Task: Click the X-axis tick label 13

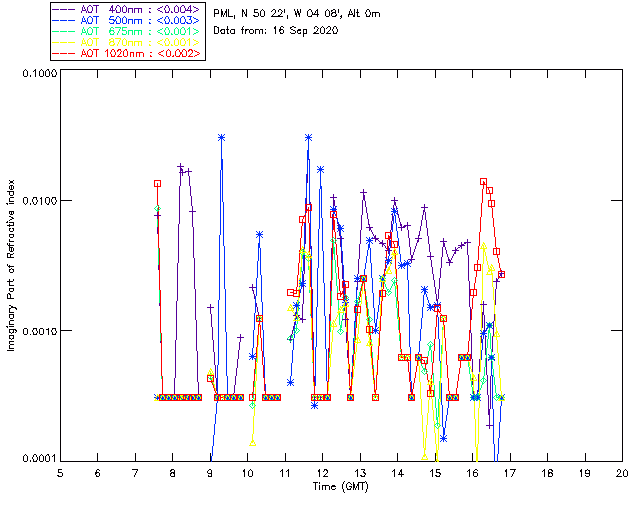Action: (360, 473)
